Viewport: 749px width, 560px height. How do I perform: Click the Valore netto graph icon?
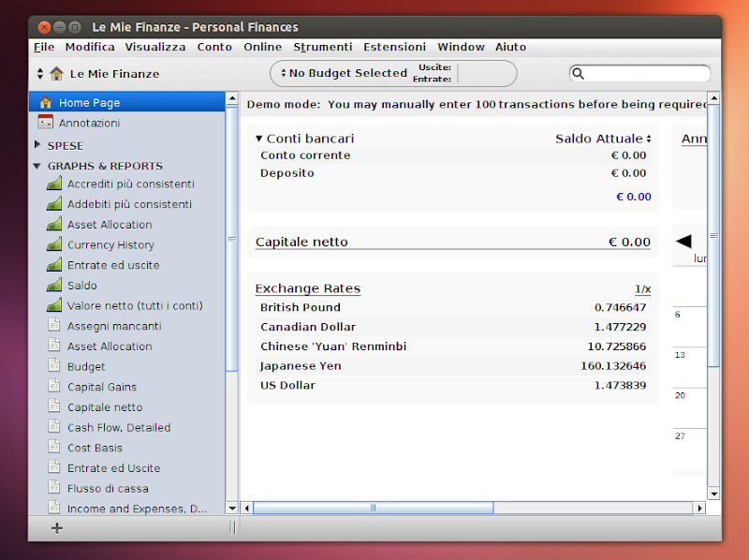(x=54, y=305)
